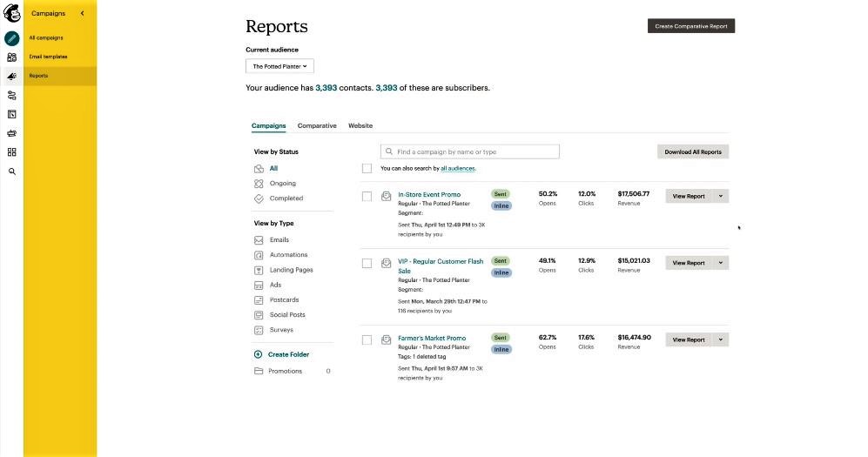Image resolution: width=868 pixels, height=457 pixels.
Task: Click the Ongoing status icon
Action: (x=259, y=184)
